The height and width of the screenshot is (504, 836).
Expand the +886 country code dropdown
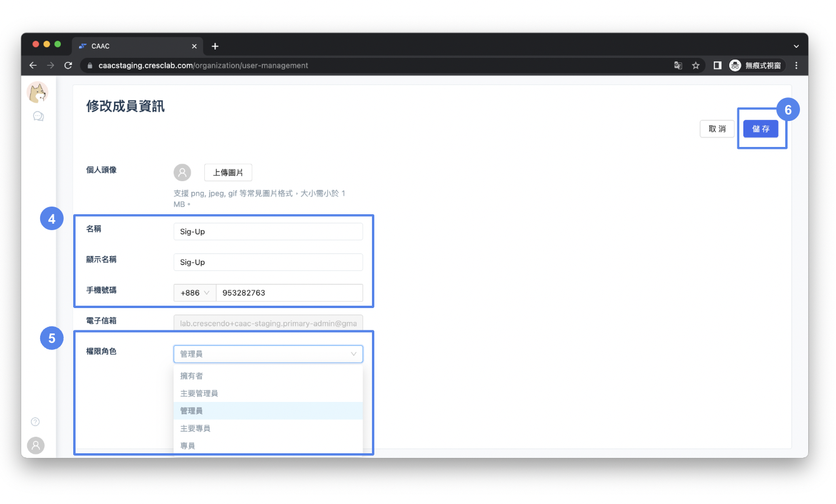tap(195, 293)
